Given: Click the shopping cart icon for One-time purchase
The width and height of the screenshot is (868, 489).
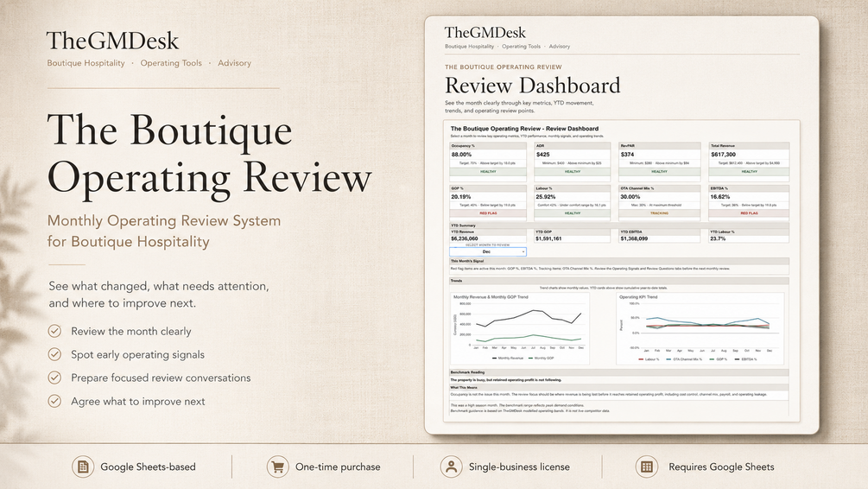Looking at the screenshot, I should coord(277,467).
